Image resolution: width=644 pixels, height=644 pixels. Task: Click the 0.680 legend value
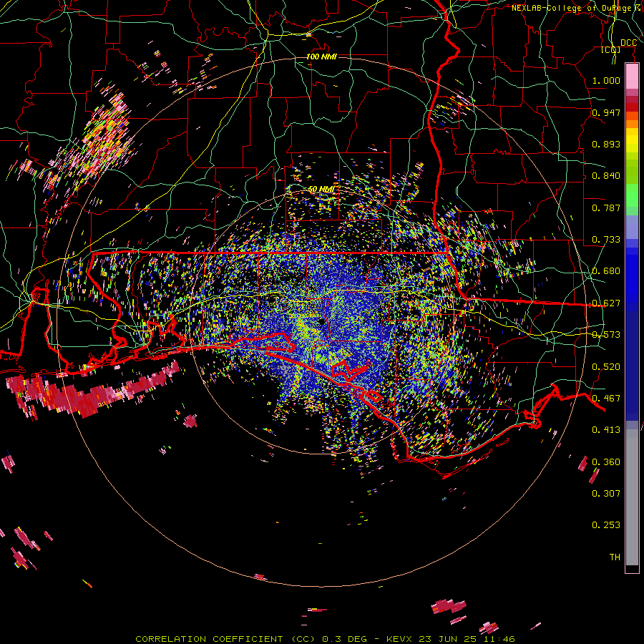click(606, 271)
